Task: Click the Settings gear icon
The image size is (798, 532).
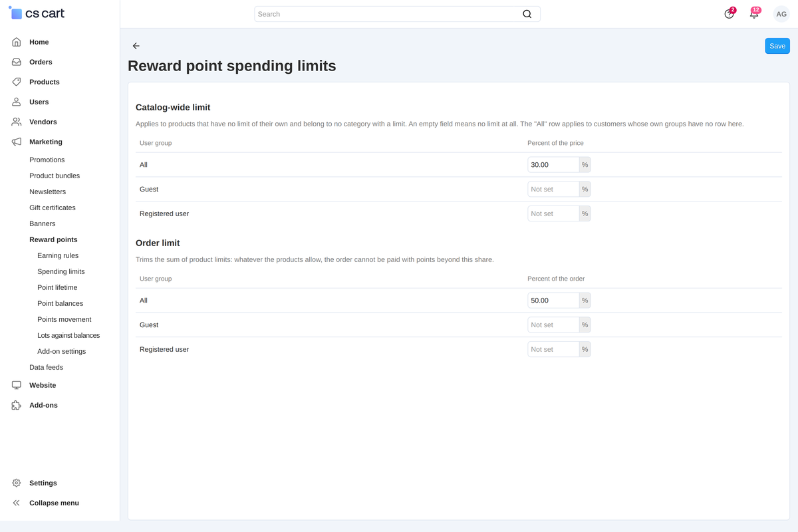Action: pos(17,483)
